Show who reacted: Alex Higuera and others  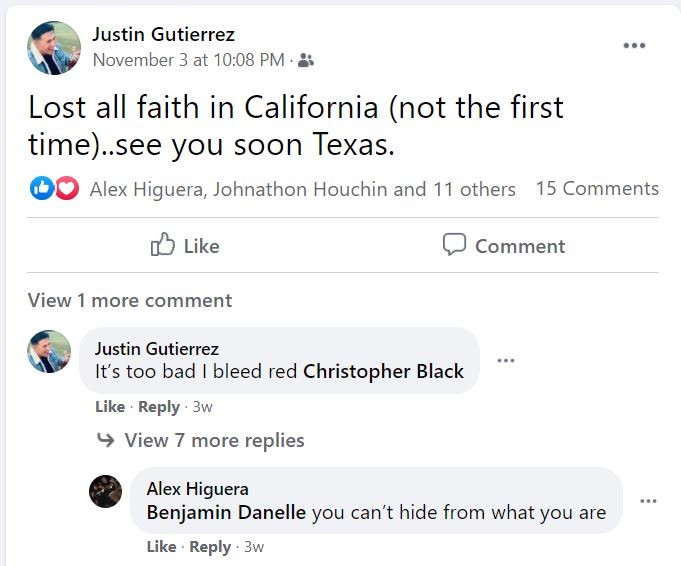pyautogui.click(x=302, y=189)
